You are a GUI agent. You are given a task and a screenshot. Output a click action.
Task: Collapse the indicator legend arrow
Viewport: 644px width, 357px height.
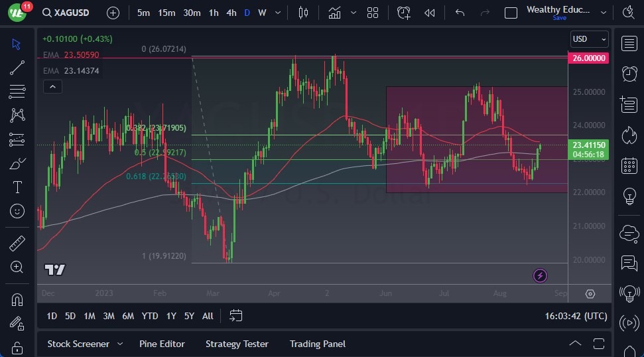point(52,86)
